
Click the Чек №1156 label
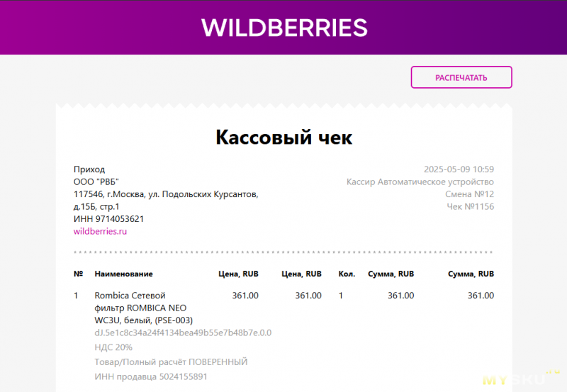[x=470, y=206]
